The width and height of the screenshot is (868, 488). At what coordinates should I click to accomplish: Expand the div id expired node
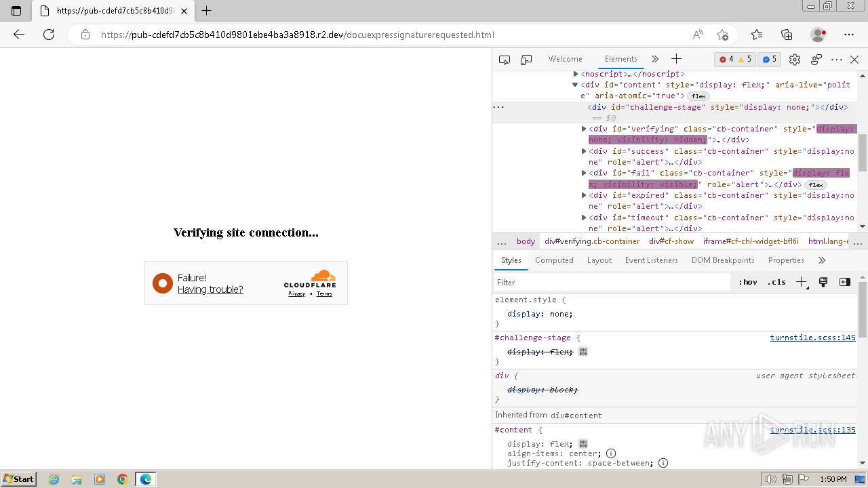[584, 195]
